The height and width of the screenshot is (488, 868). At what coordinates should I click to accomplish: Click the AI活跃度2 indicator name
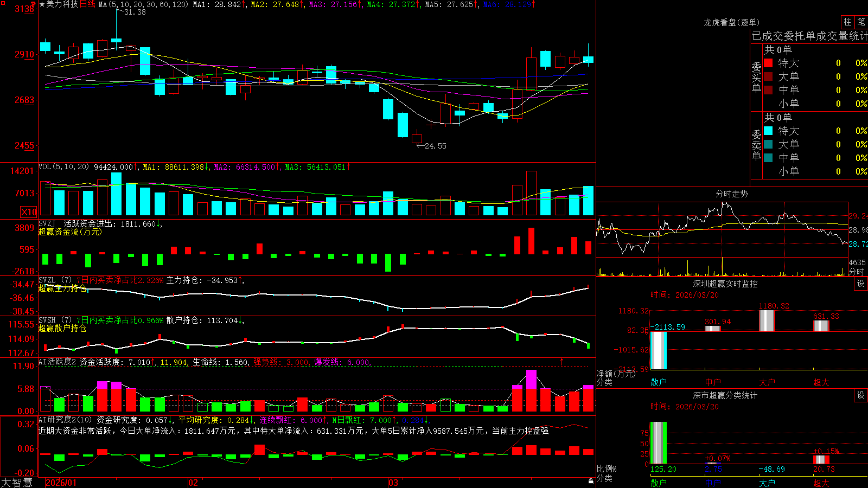pyautogui.click(x=57, y=362)
